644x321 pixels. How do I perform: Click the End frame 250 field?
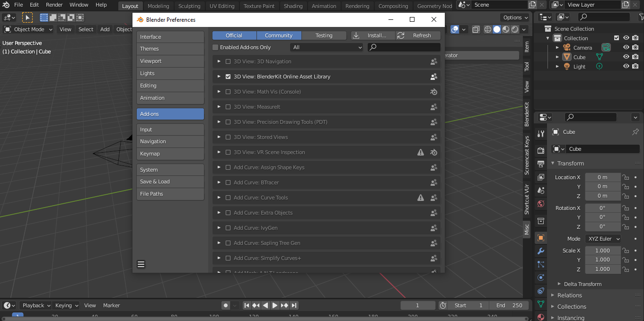click(509, 305)
